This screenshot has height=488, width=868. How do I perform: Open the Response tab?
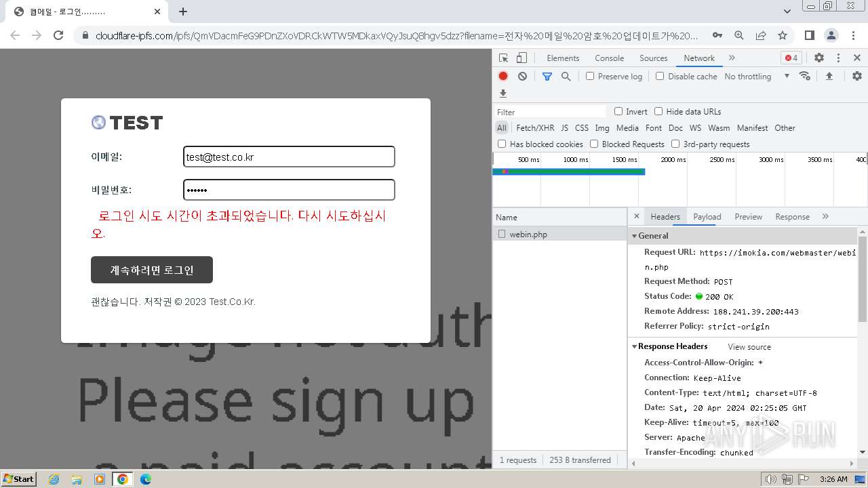coord(793,217)
